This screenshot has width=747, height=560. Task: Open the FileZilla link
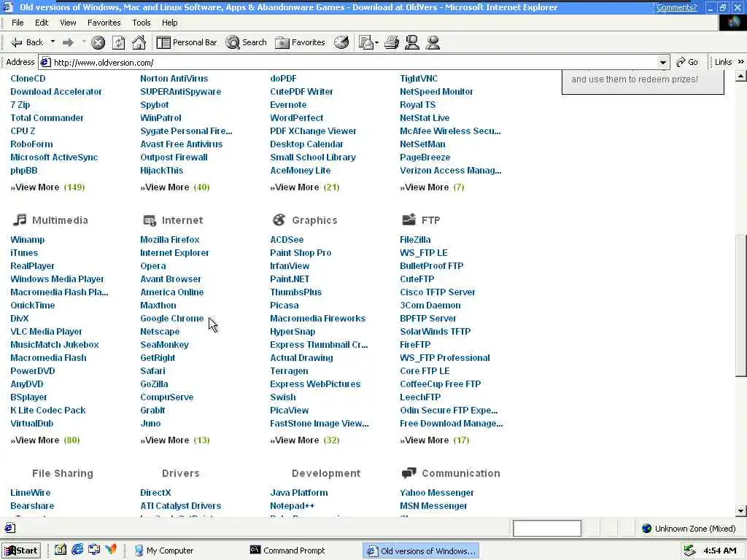pyautogui.click(x=415, y=239)
